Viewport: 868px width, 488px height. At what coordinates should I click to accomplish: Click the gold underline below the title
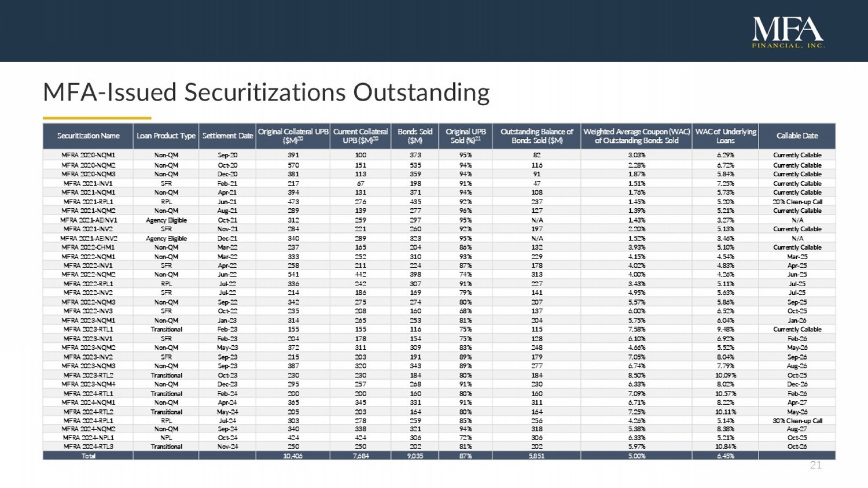point(97,118)
